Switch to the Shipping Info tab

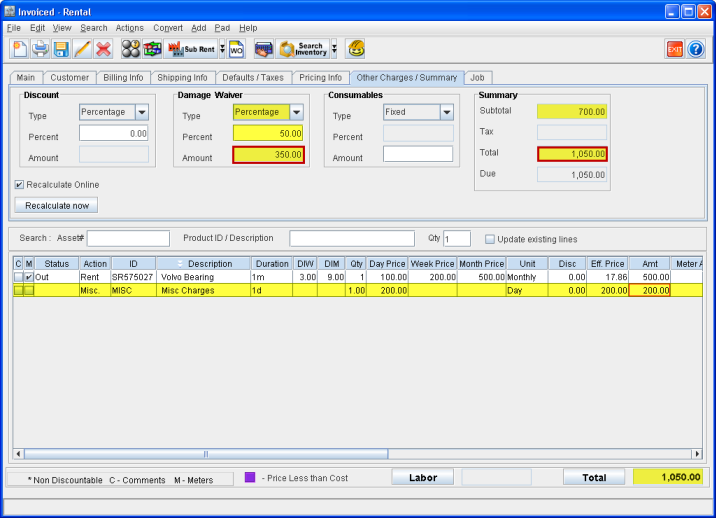(x=182, y=78)
